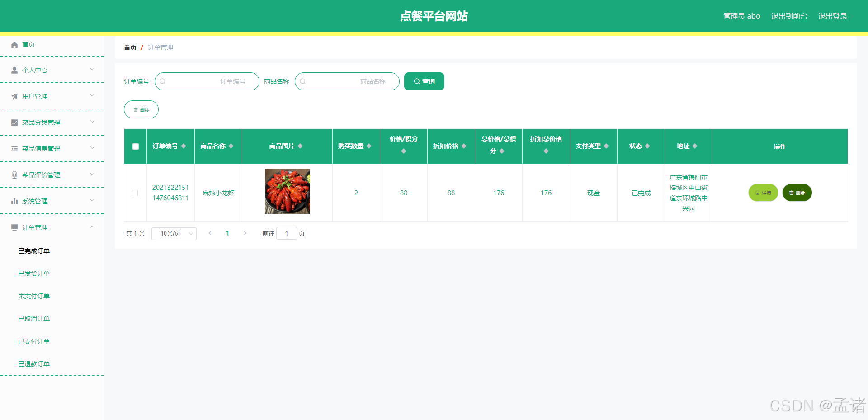The height and width of the screenshot is (420, 868).
Task: Click 管理员 abo in the header
Action: coord(742,16)
